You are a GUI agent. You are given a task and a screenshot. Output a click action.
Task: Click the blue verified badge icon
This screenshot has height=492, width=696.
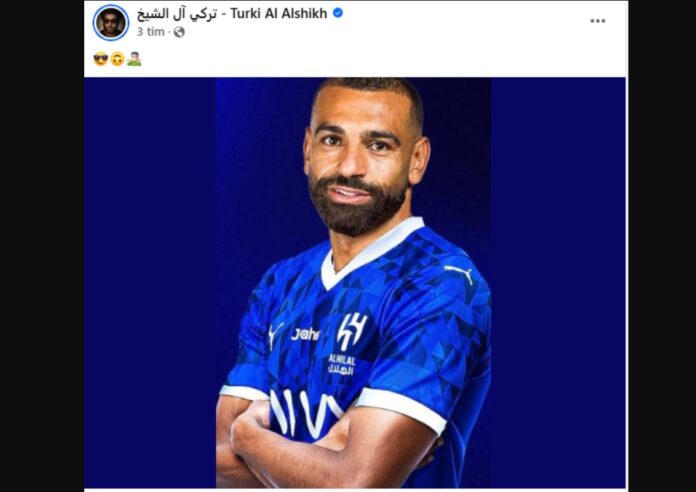[338, 13]
